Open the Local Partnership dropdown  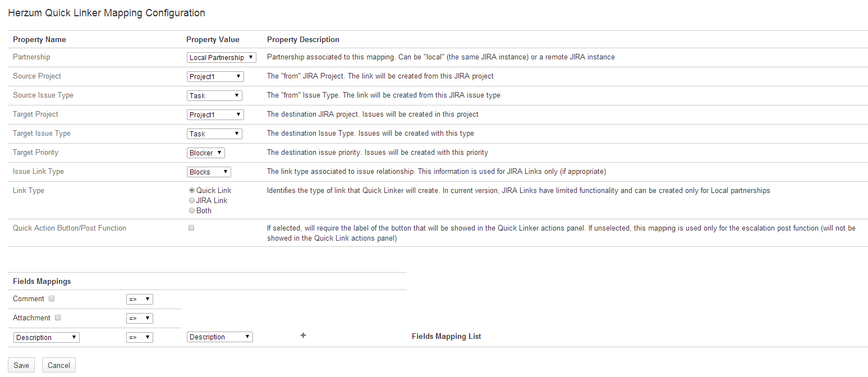point(221,57)
